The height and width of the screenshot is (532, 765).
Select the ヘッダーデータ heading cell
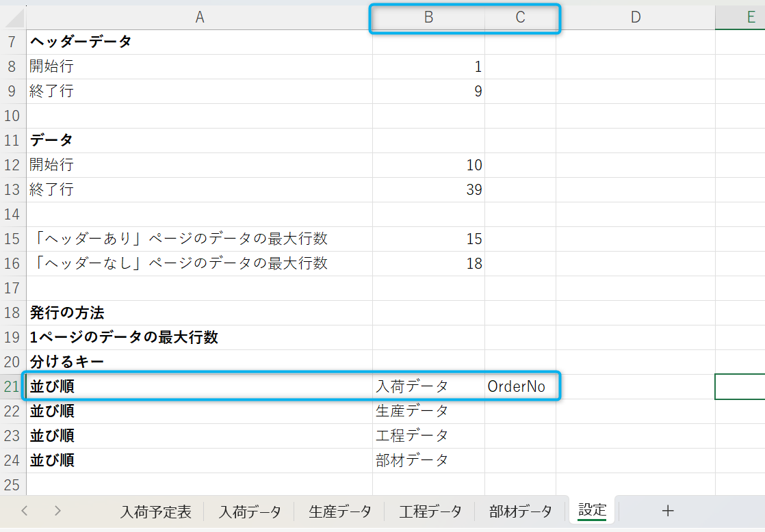[x=199, y=42]
